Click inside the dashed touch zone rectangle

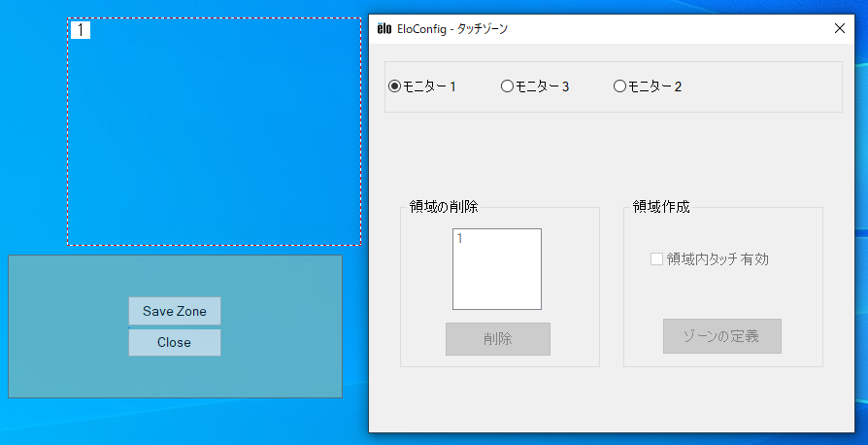pos(214,136)
